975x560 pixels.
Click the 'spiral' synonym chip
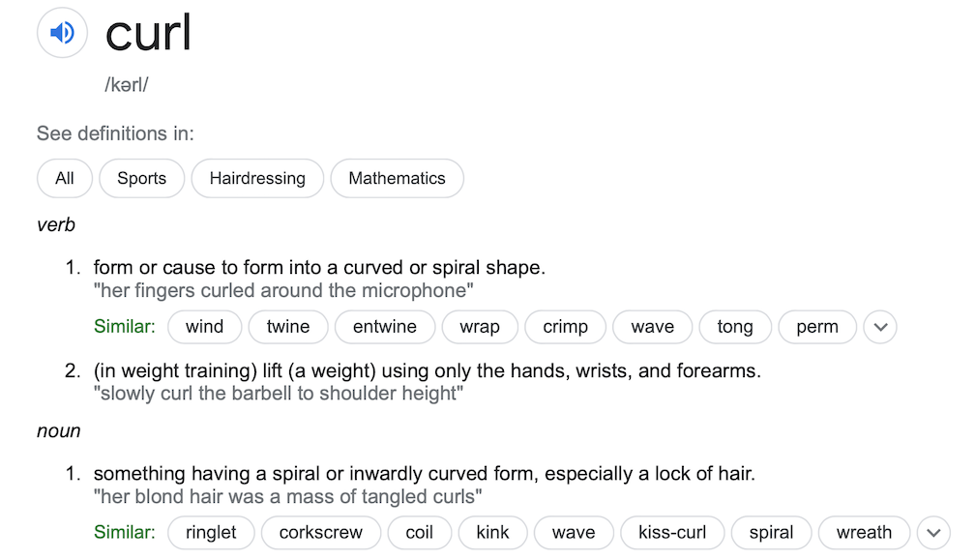coord(771,533)
